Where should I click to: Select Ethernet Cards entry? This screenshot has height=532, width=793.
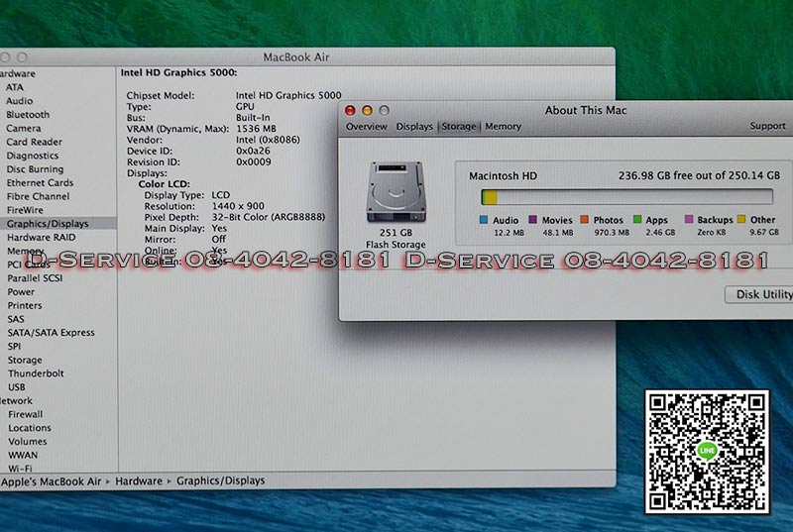click(x=40, y=182)
